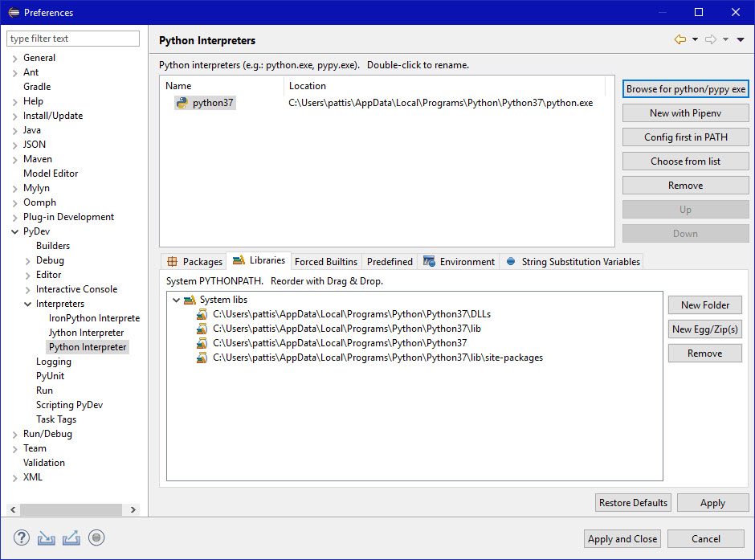Focus the type filter text field
The height and width of the screenshot is (560, 755).
click(73, 39)
